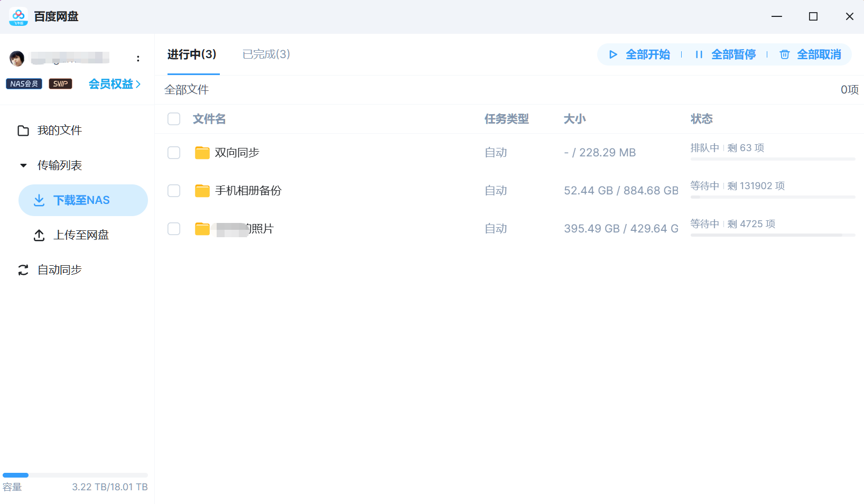
Task: Click the storage capacity progress bar
Action: pos(74,474)
